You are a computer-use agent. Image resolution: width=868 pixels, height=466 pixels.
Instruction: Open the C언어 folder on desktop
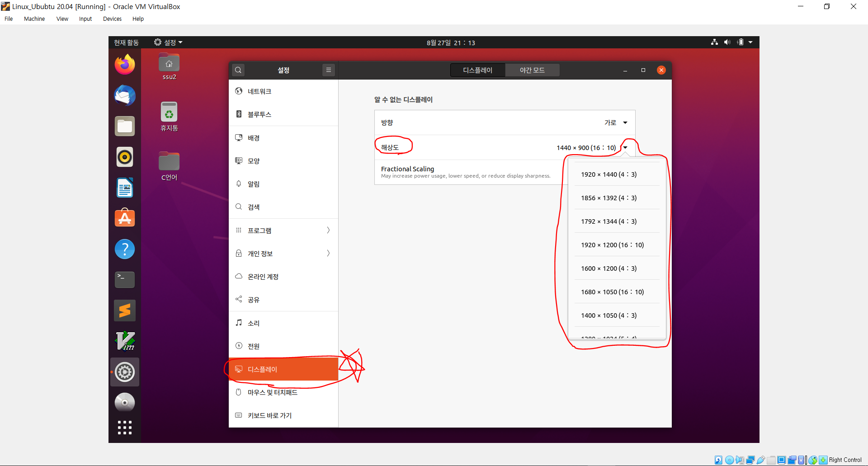point(169,166)
